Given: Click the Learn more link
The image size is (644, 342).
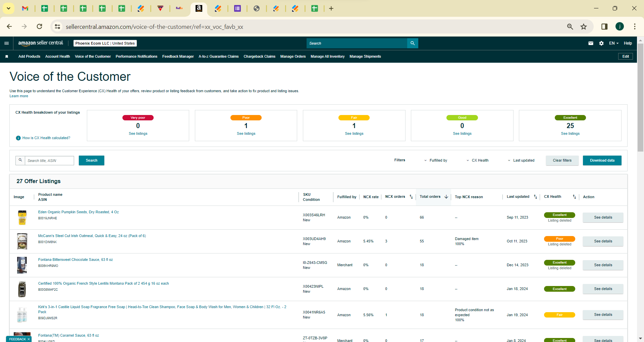Looking at the screenshot, I should tap(19, 96).
